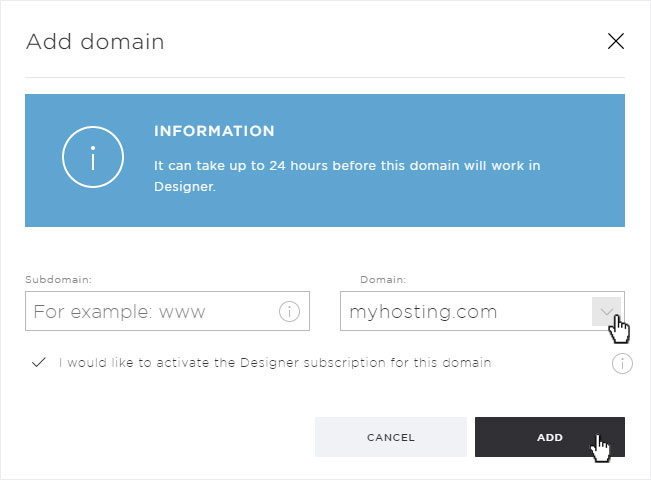Select the 'myhosting.com' text in the combo box

point(423,312)
